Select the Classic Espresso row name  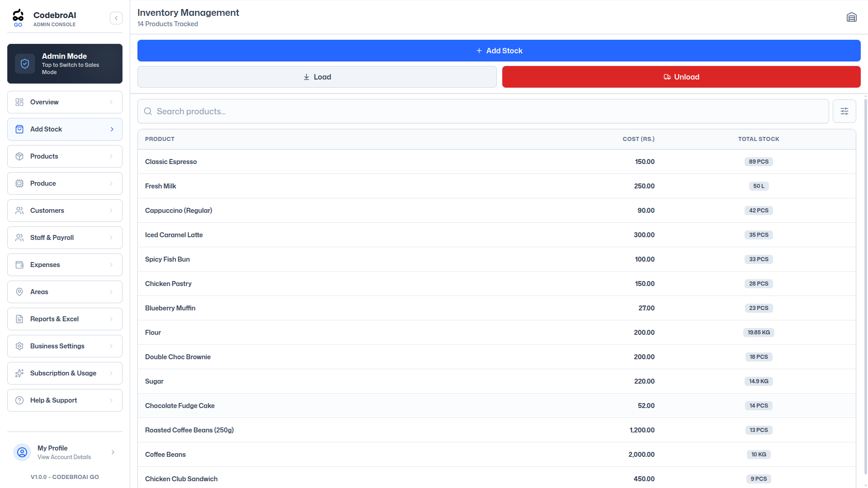[171, 162]
